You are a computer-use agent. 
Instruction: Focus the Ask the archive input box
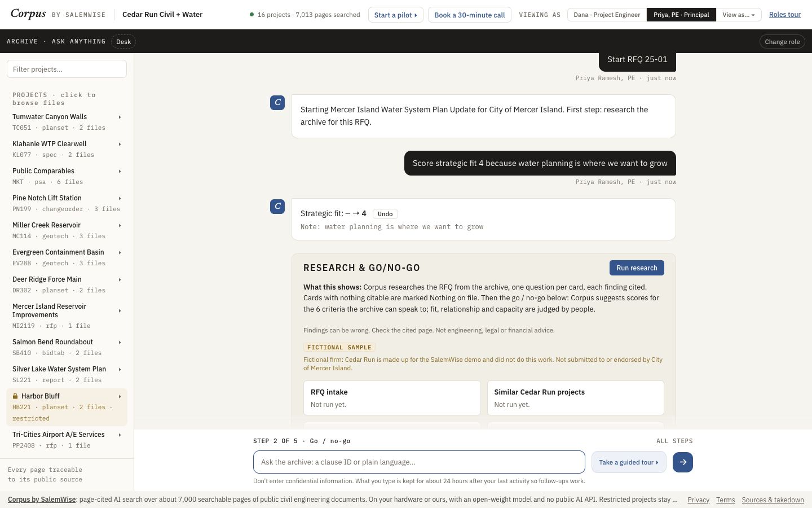click(419, 462)
